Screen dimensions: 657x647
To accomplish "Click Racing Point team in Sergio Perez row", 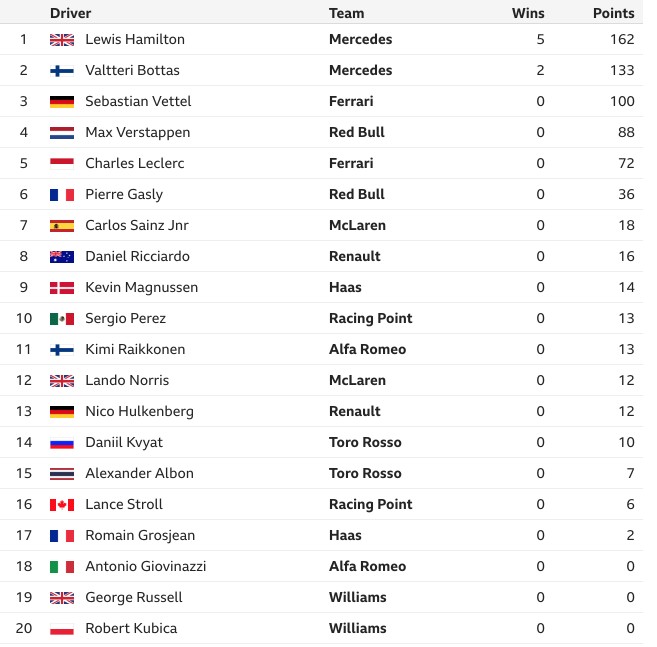I will coord(370,318).
